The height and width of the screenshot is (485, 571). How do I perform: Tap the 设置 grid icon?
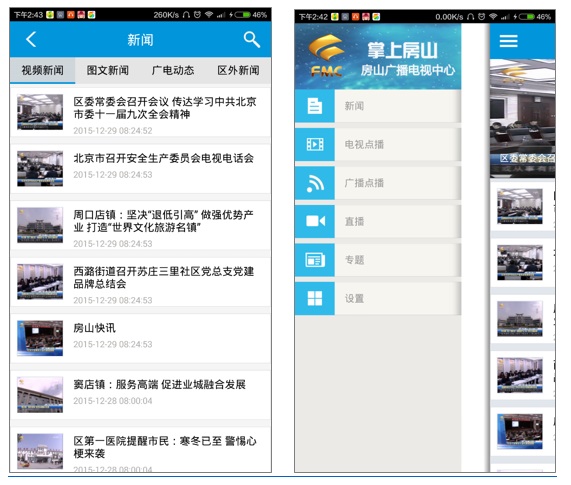point(315,299)
